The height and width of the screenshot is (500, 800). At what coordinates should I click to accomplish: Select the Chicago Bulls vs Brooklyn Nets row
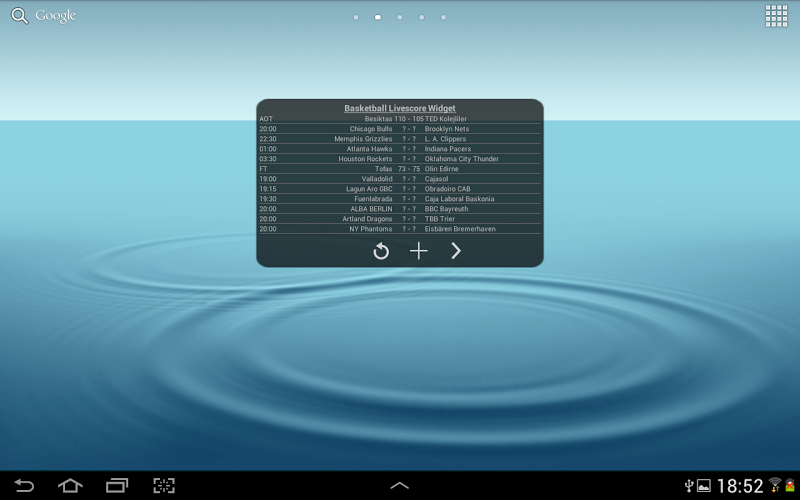[399, 129]
